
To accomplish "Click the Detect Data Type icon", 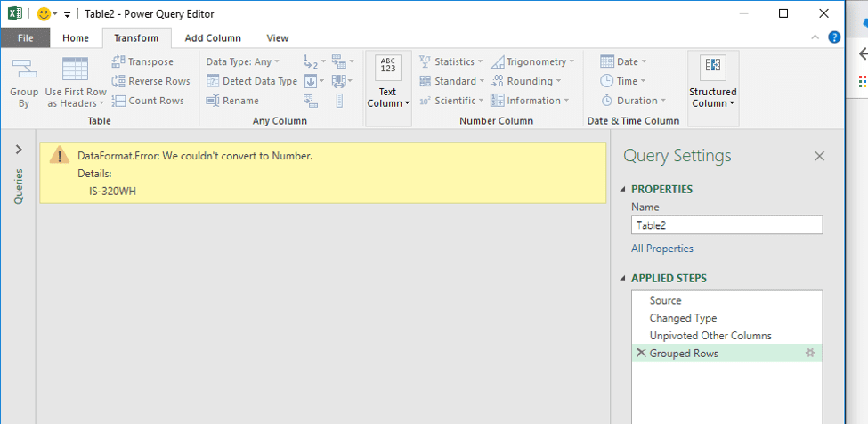I will [x=213, y=81].
